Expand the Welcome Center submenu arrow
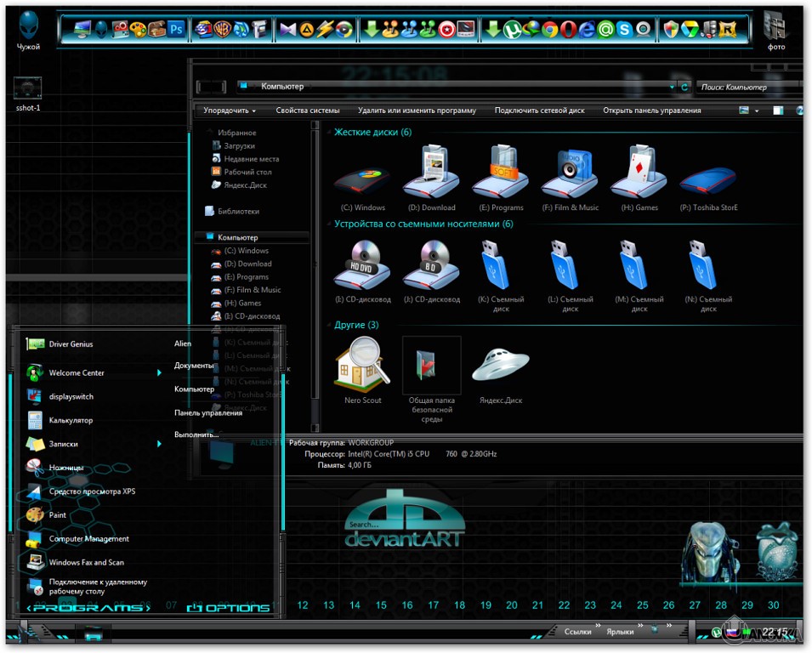This screenshot has width=812, height=653. click(159, 372)
